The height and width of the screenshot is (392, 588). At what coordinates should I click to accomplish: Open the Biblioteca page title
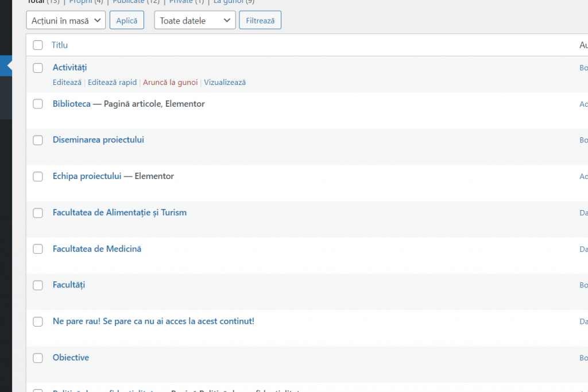click(71, 104)
